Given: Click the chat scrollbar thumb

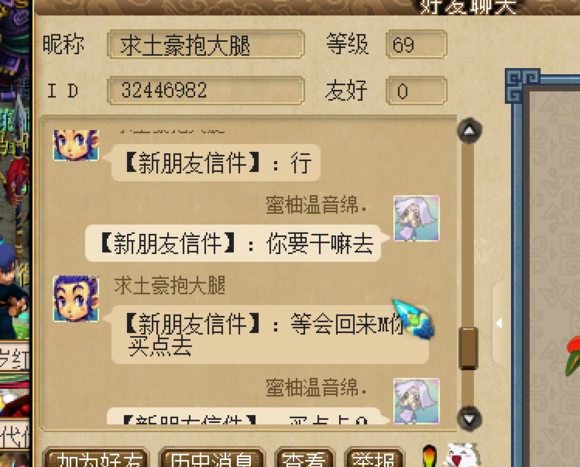Looking at the screenshot, I should 468,348.
